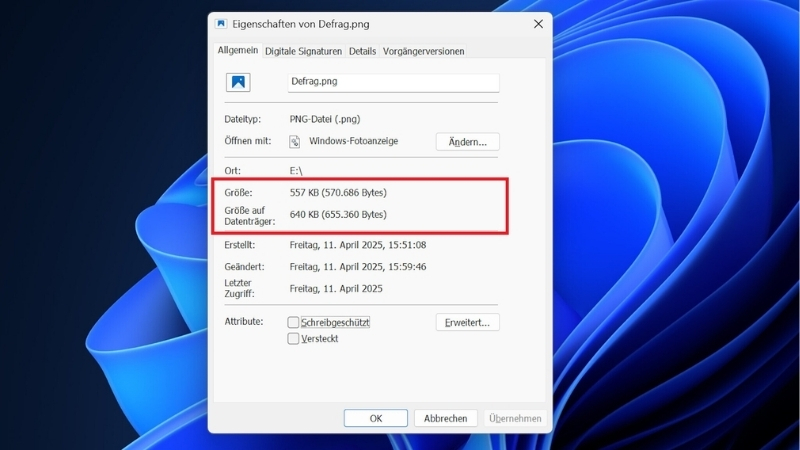This screenshot has height=450, width=800.
Task: Click the Ändern... button
Action: click(x=467, y=142)
